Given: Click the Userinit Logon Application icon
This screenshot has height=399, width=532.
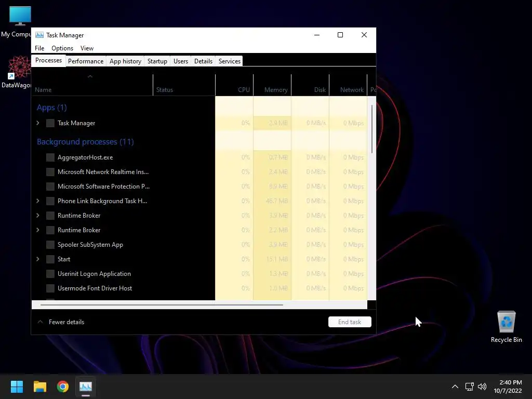Looking at the screenshot, I should [50, 274].
